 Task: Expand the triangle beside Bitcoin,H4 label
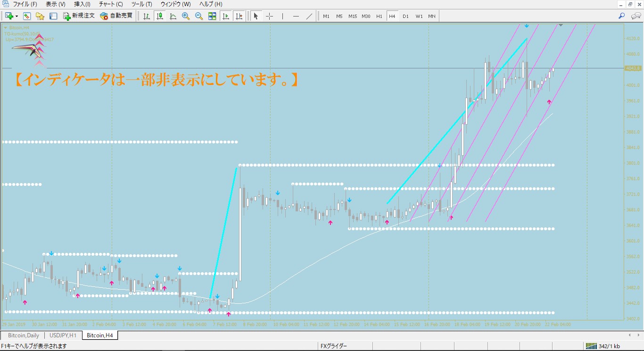5,27
